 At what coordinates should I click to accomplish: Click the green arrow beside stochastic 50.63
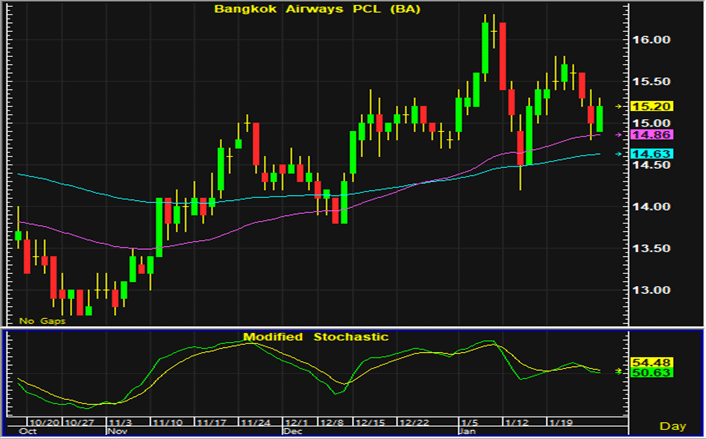coord(619,371)
